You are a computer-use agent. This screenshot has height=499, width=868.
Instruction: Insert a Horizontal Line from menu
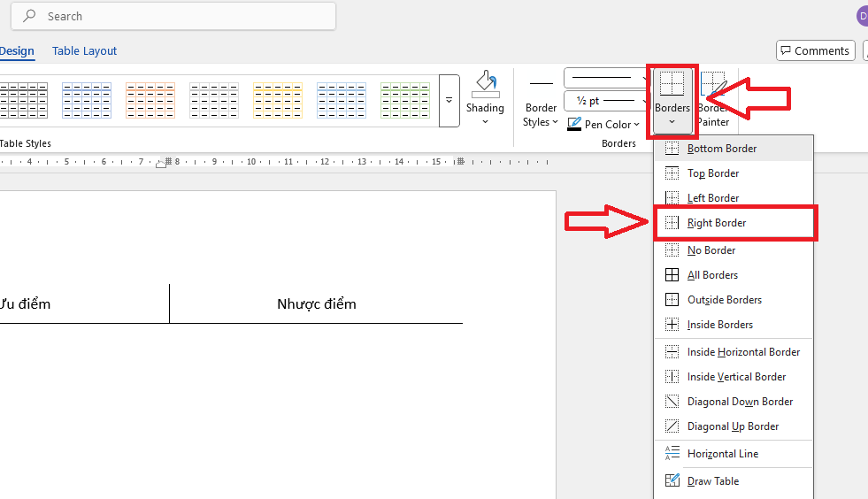[722, 454]
